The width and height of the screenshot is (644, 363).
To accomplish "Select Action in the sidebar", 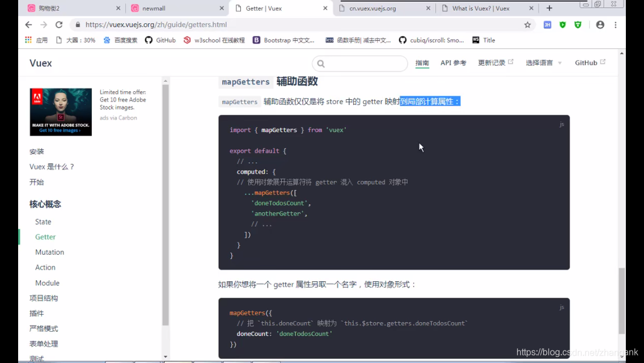I will tap(45, 267).
